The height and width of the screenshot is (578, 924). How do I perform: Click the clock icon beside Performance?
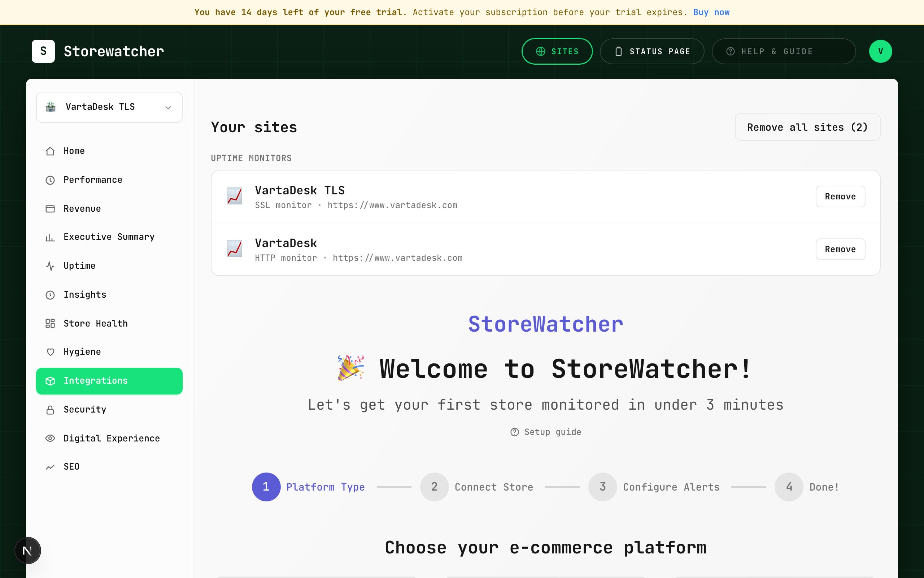(50, 180)
